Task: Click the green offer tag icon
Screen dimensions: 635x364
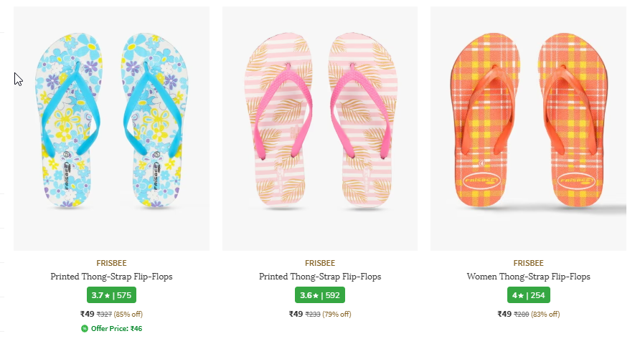Action: tap(85, 329)
